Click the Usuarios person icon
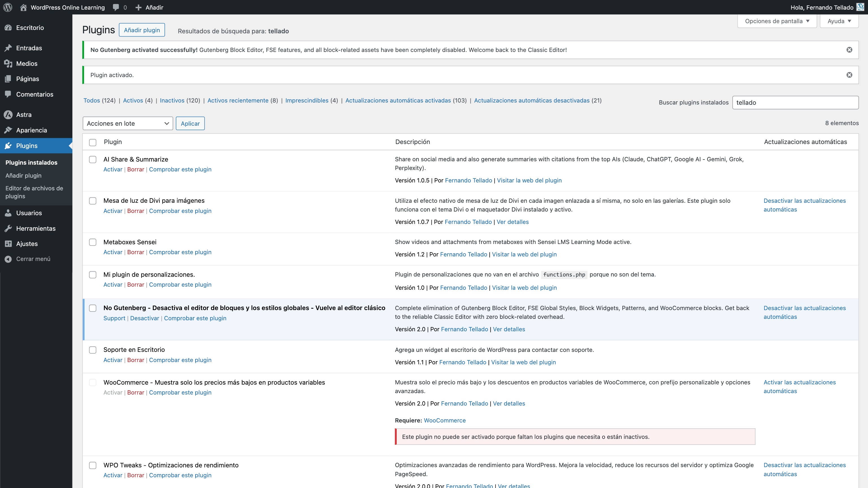868x488 pixels. (8, 213)
